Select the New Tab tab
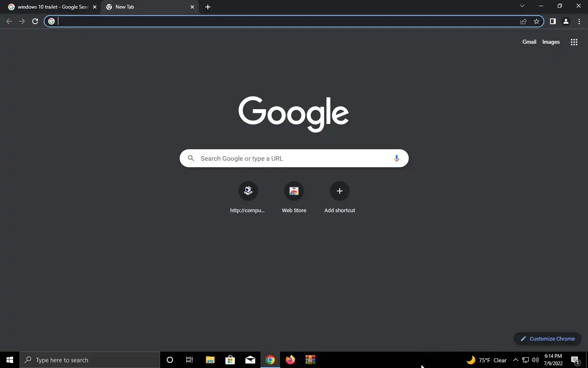588x368 pixels. coord(150,7)
